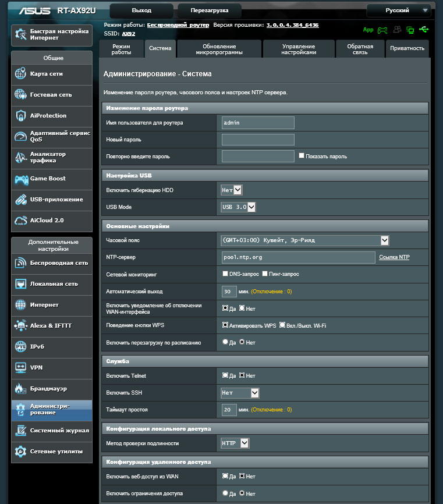Open the Обновление микропрограммы tab
Screen dimensions: 443x504
(219, 49)
